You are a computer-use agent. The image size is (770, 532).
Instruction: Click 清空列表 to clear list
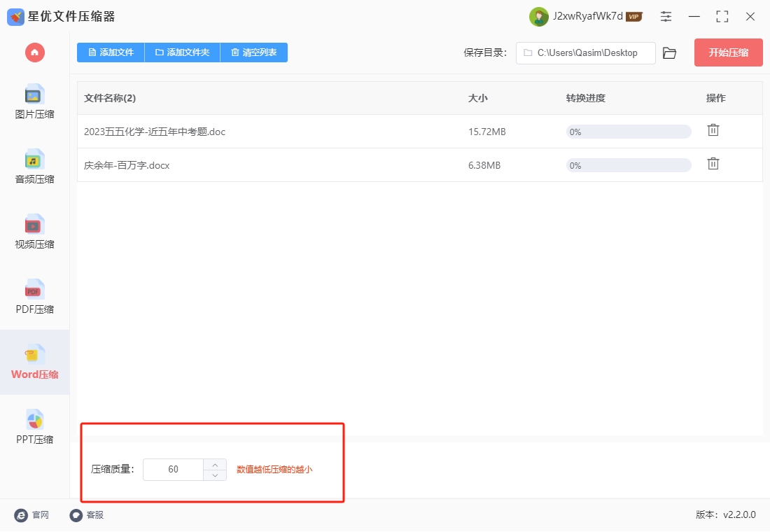pyautogui.click(x=254, y=52)
